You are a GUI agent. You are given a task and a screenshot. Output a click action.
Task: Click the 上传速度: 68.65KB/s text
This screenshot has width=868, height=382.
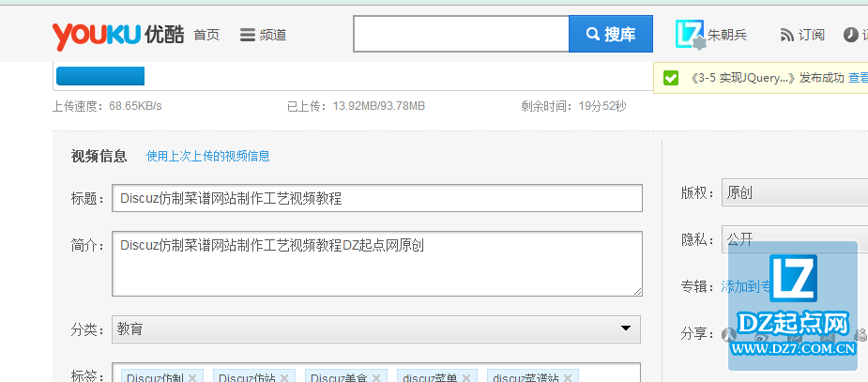[x=107, y=106]
